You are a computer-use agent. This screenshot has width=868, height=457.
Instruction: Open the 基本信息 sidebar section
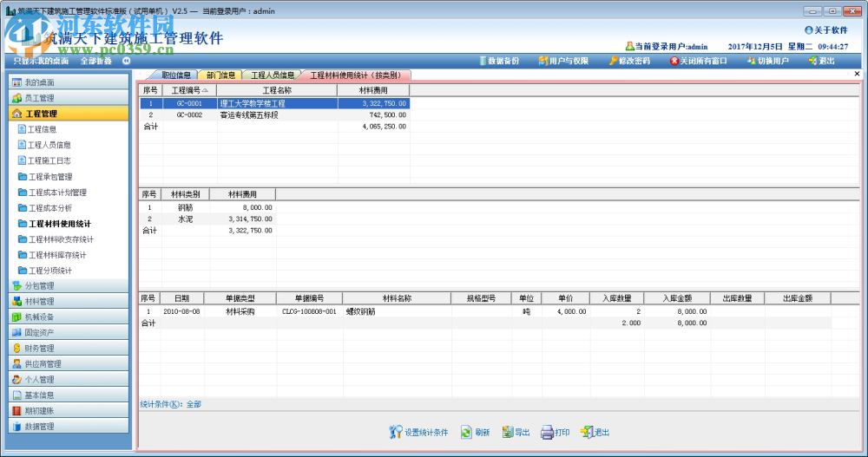[x=69, y=395]
